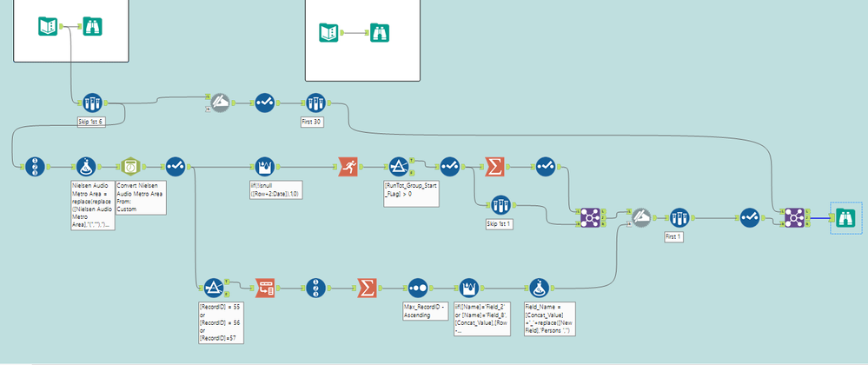This screenshot has height=365, width=868.
Task: Select the Input Data tool in the left container
Action: coord(48,26)
